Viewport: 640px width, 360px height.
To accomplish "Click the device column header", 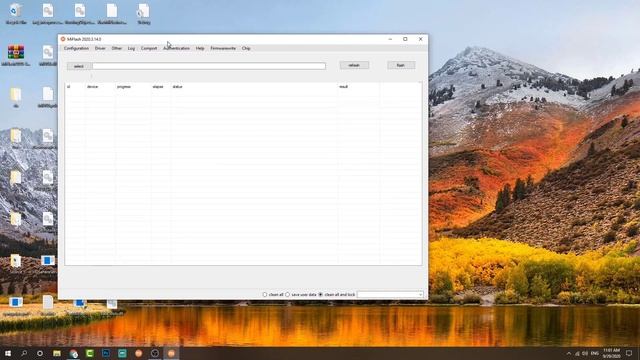I will click(x=92, y=87).
